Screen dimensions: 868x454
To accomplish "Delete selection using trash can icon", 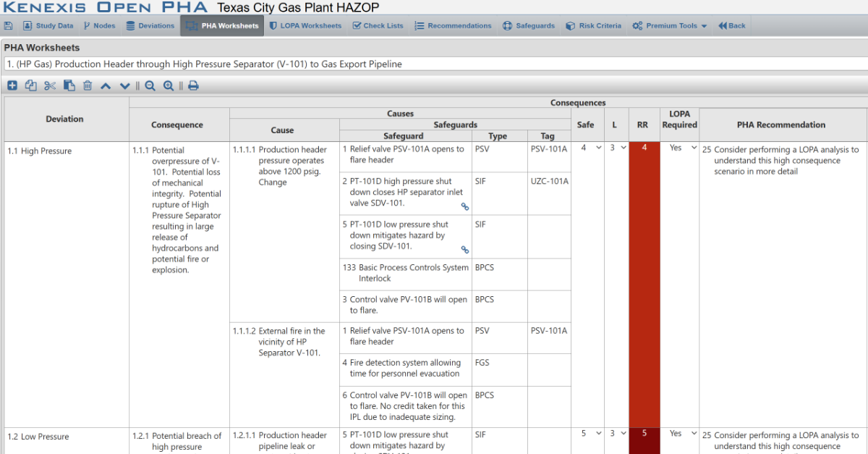I will tap(88, 85).
